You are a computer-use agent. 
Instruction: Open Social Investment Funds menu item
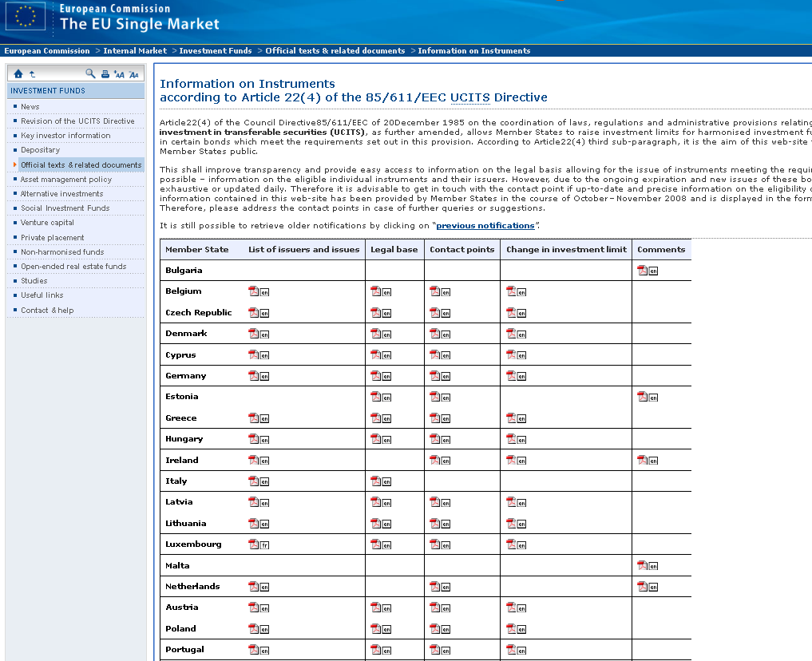pyautogui.click(x=65, y=208)
